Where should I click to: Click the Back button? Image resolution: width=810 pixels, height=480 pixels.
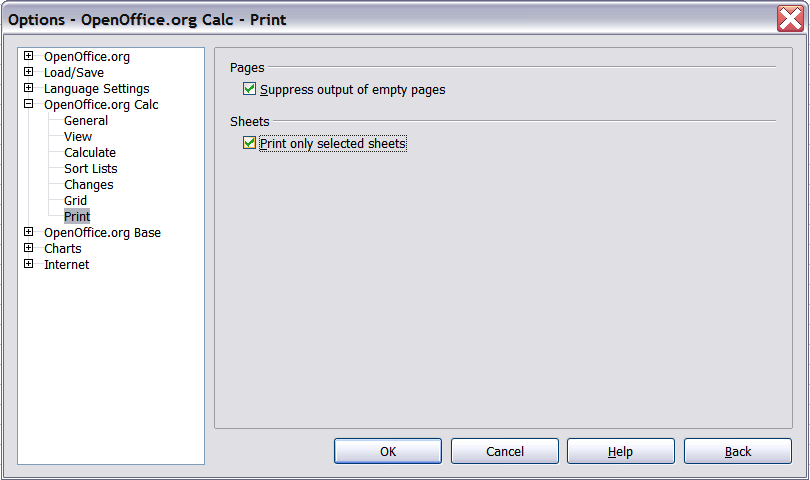coord(738,452)
